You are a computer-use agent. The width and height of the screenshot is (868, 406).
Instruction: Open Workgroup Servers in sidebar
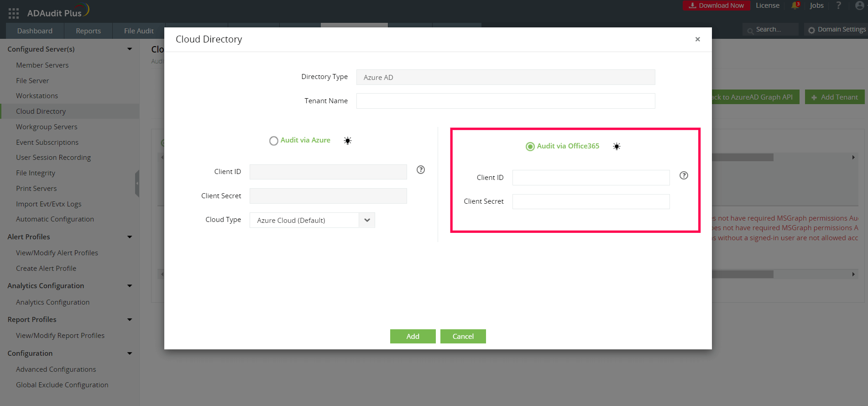tap(47, 127)
